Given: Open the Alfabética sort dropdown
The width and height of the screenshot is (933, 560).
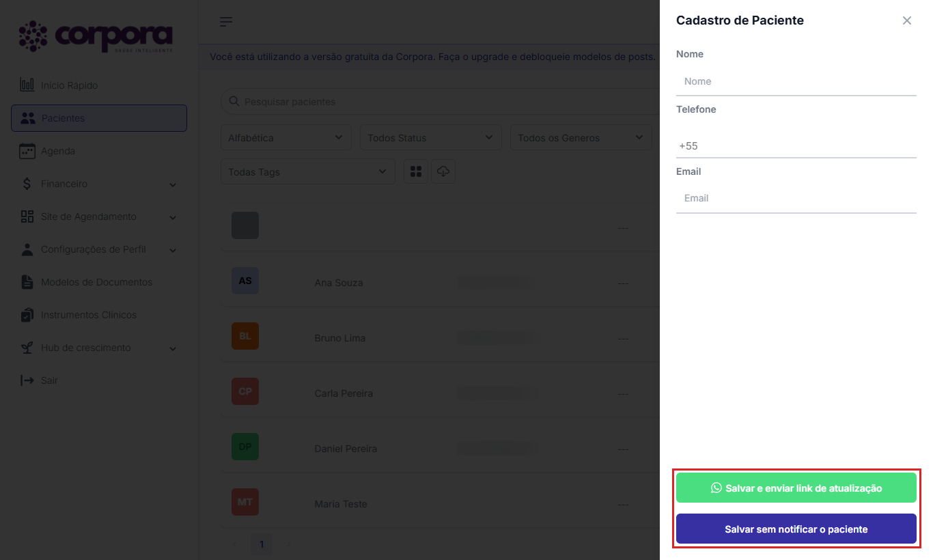Looking at the screenshot, I should pyautogui.click(x=286, y=137).
